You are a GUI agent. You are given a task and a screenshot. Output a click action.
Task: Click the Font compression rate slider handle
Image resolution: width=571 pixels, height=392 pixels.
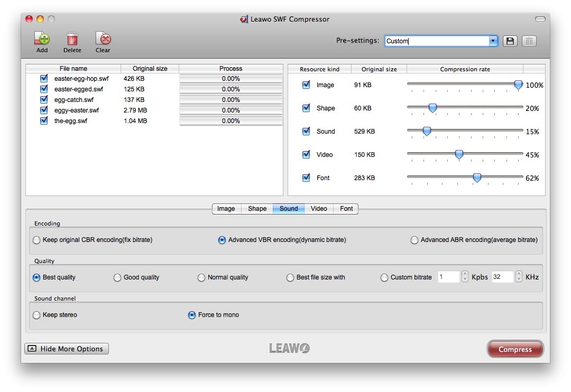point(477,178)
